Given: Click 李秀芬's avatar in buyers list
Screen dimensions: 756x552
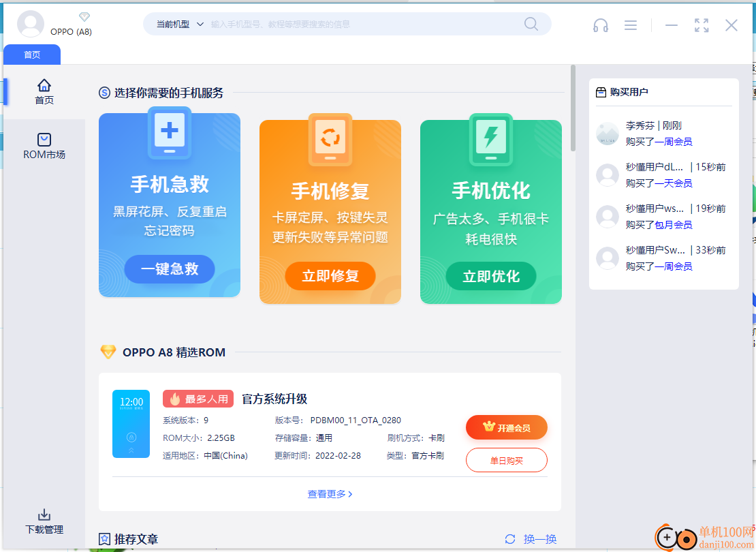Looking at the screenshot, I should click(608, 134).
